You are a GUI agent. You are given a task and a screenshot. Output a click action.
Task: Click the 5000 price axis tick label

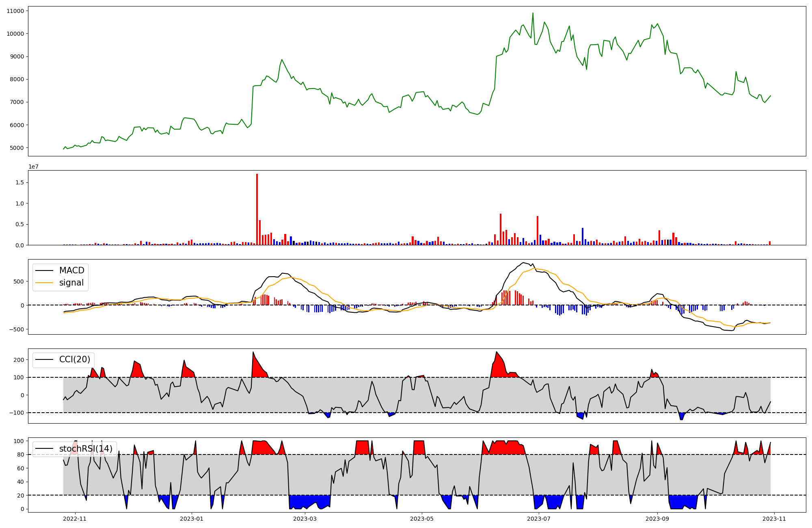(17, 148)
